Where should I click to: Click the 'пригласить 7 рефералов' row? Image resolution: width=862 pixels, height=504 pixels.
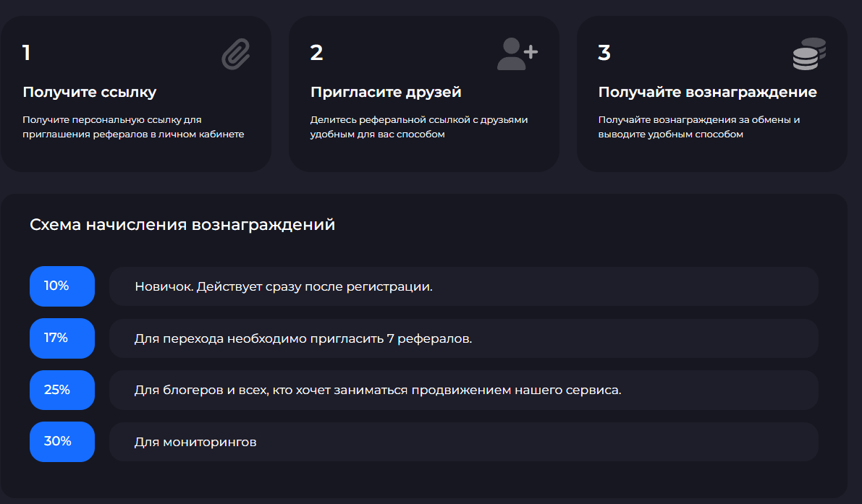(x=464, y=338)
